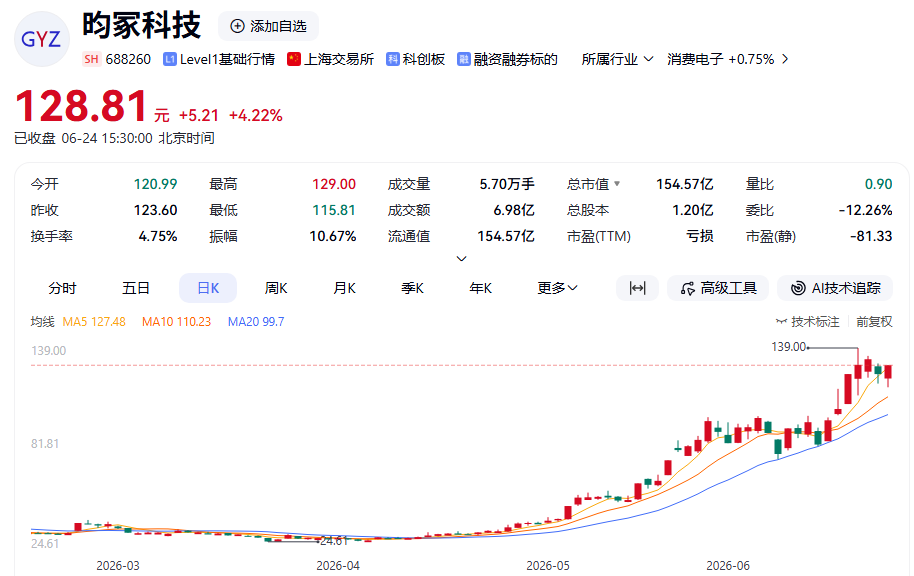Switch to 季K tab
This screenshot has height=576, width=914.
[413, 288]
